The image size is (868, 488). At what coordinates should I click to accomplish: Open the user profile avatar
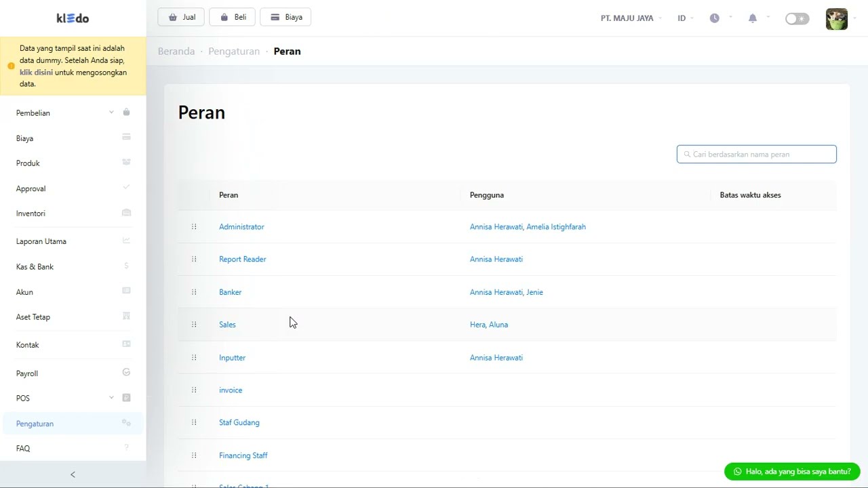click(837, 18)
